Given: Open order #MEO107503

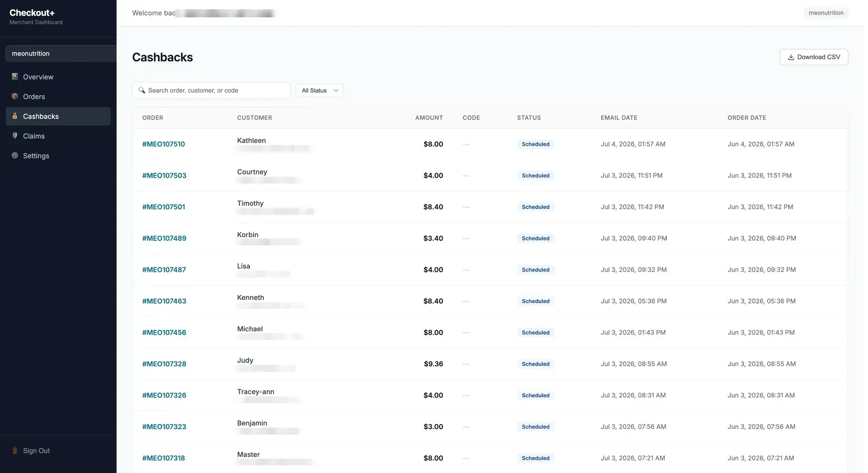Looking at the screenshot, I should click(x=164, y=175).
